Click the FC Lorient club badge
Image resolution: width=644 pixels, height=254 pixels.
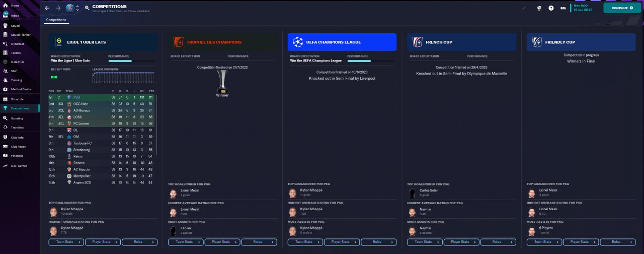(69, 123)
